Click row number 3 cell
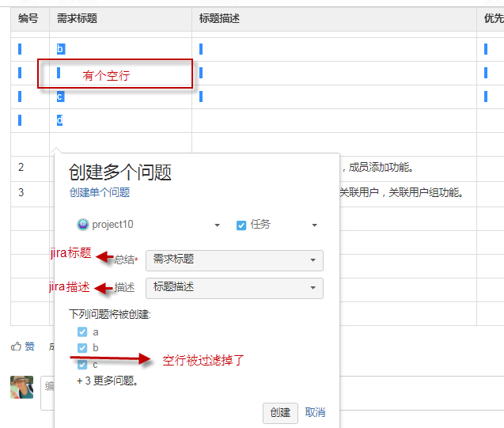 tap(30, 194)
